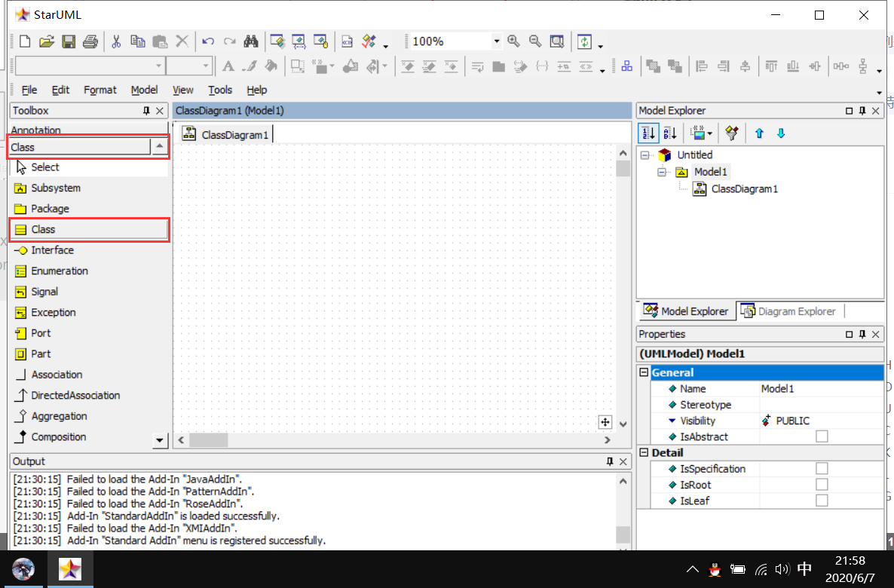Move element down in Model Explorer
Image resolution: width=894 pixels, height=588 pixels.
(781, 133)
